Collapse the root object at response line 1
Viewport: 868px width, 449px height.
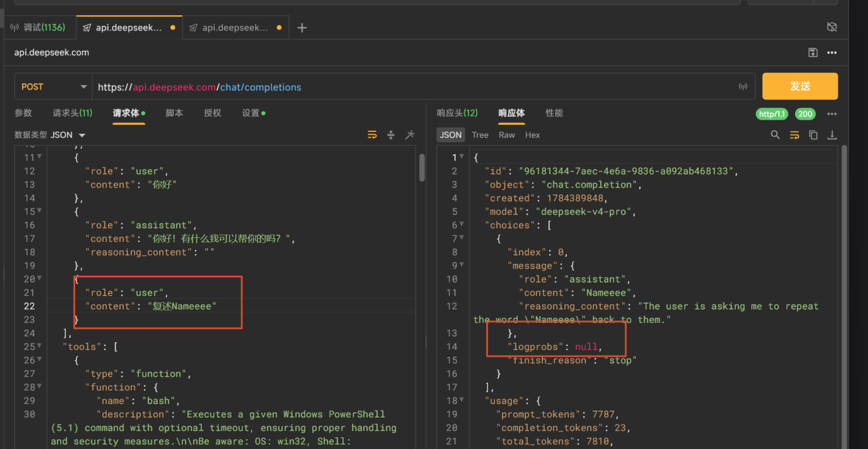point(462,157)
